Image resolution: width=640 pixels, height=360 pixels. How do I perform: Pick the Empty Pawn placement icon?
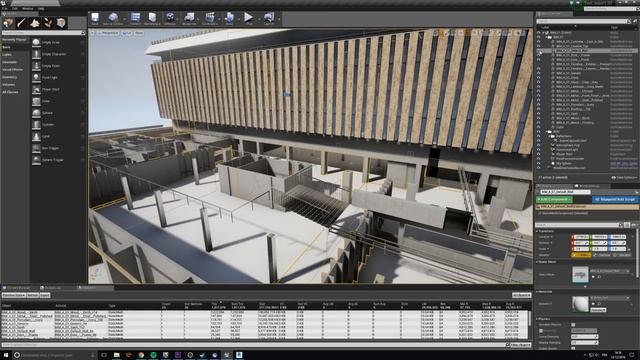click(x=36, y=66)
